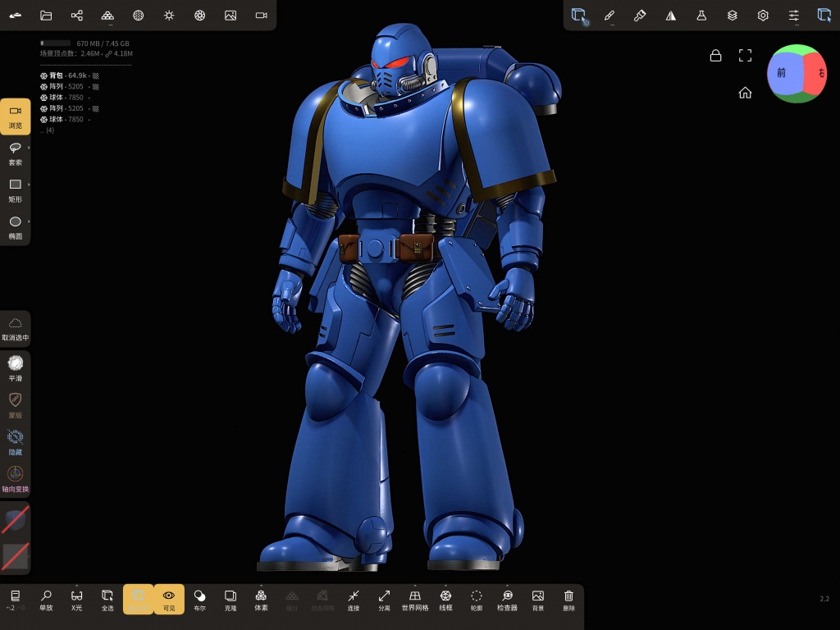The height and width of the screenshot is (630, 840).
Task: Click the memory usage bar
Action: [56, 43]
